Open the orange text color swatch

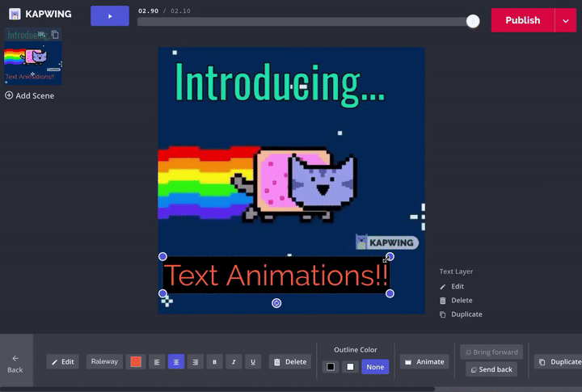(136, 362)
